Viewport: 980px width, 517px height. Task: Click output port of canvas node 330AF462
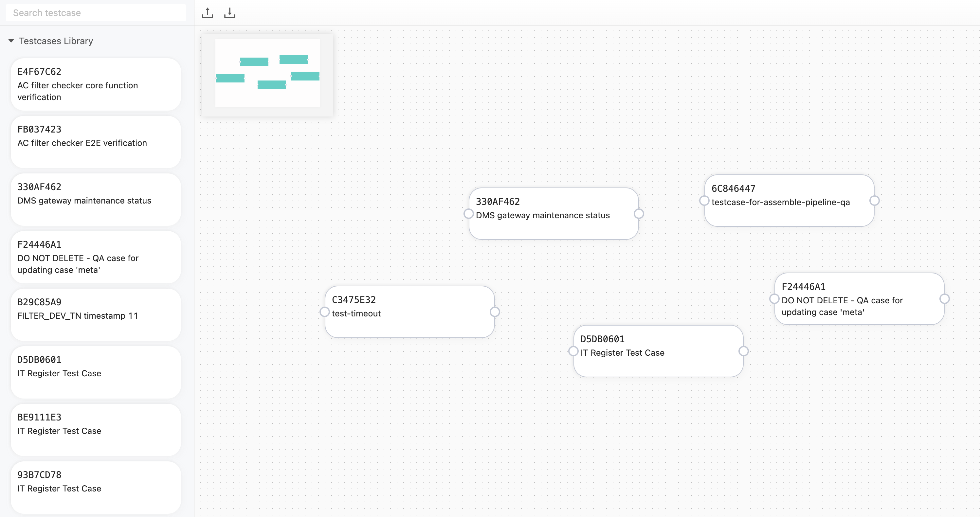tap(639, 214)
